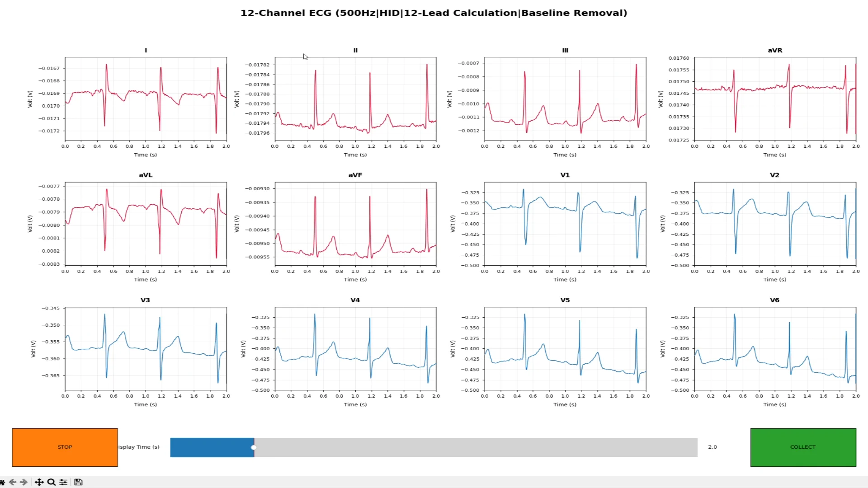The image size is (868, 488).
Task: Reset the view with the Home icon
Action: (x=2, y=482)
